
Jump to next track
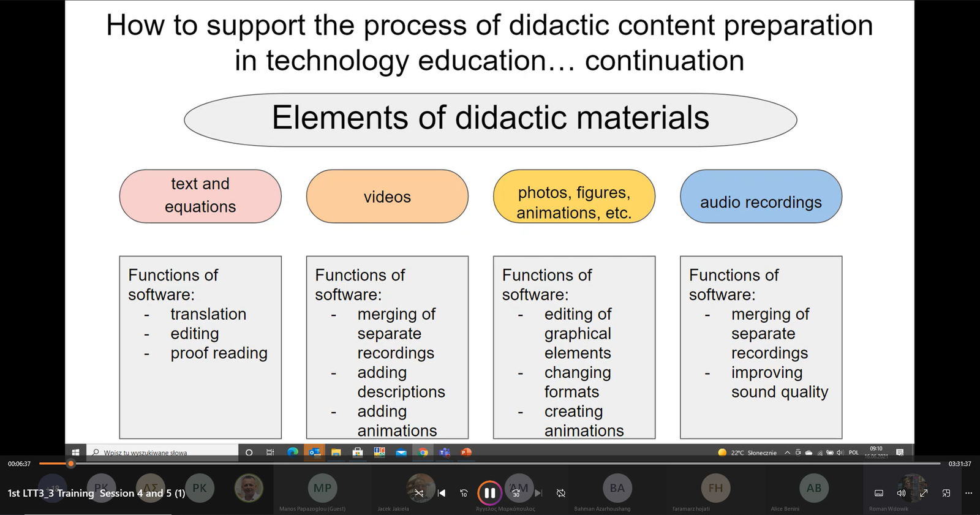(x=538, y=493)
